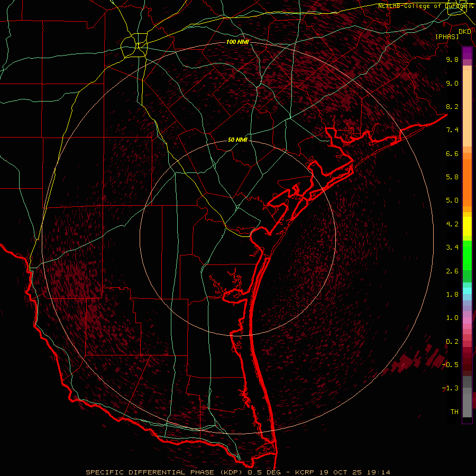Click the orange segment of the color bar
This screenshot has width=476, height=476.
(x=467, y=183)
